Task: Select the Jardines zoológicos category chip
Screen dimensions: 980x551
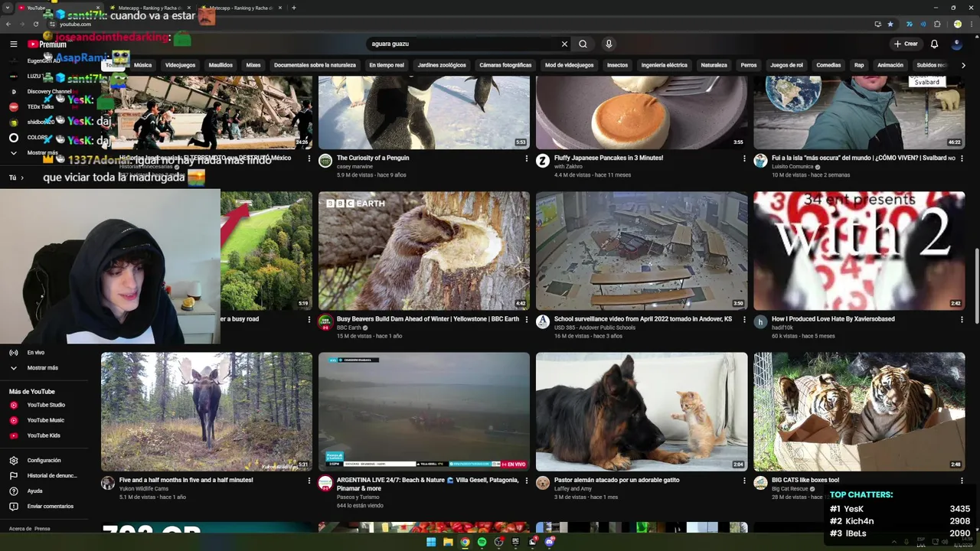Action: click(x=442, y=65)
